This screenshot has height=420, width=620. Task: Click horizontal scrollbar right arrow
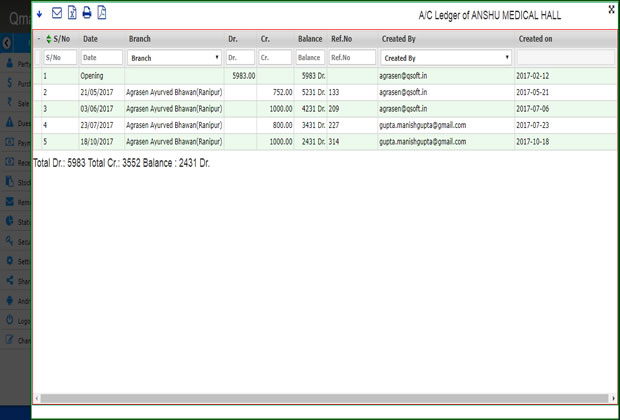[613, 398]
